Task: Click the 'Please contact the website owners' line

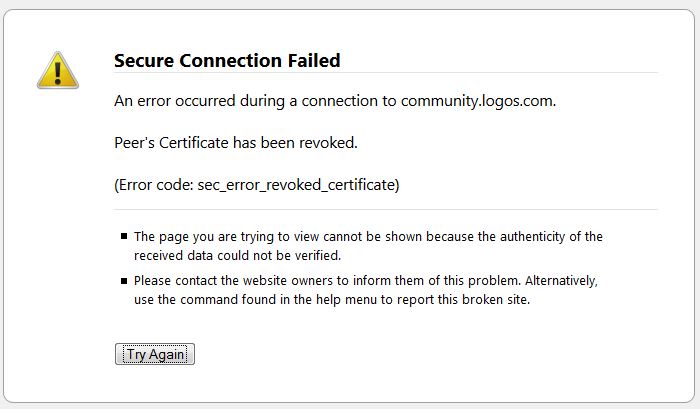Action: [x=366, y=281]
